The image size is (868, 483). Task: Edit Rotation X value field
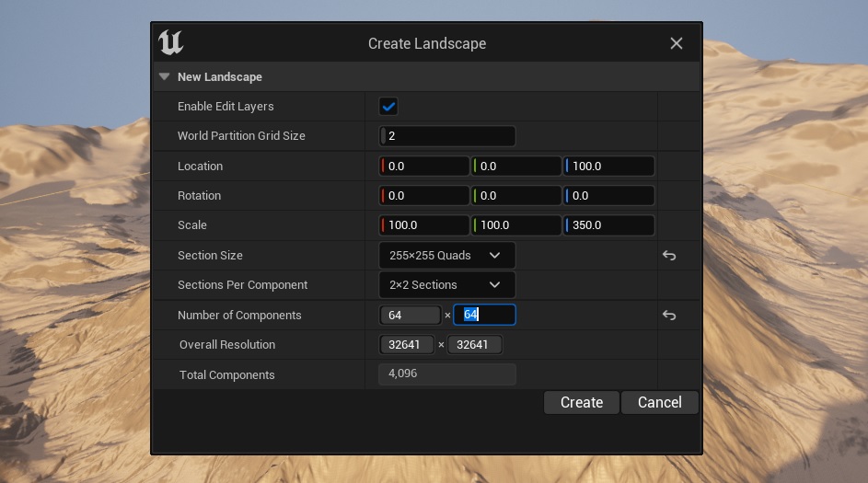(424, 195)
